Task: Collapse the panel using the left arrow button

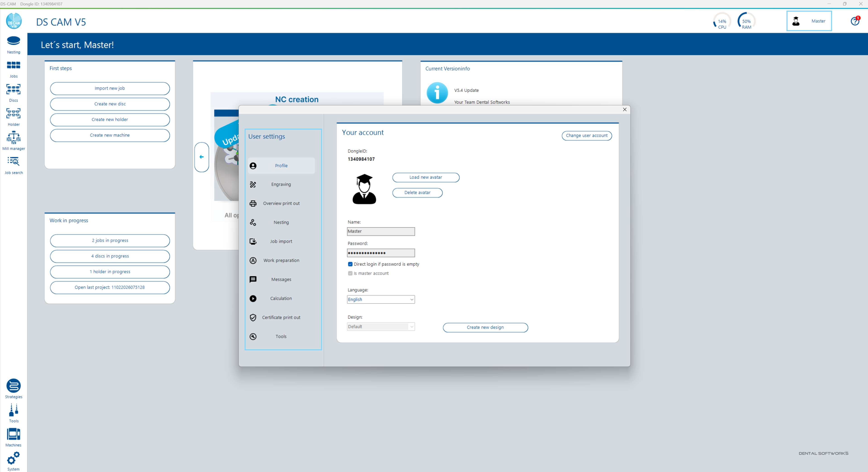Action: tap(201, 157)
